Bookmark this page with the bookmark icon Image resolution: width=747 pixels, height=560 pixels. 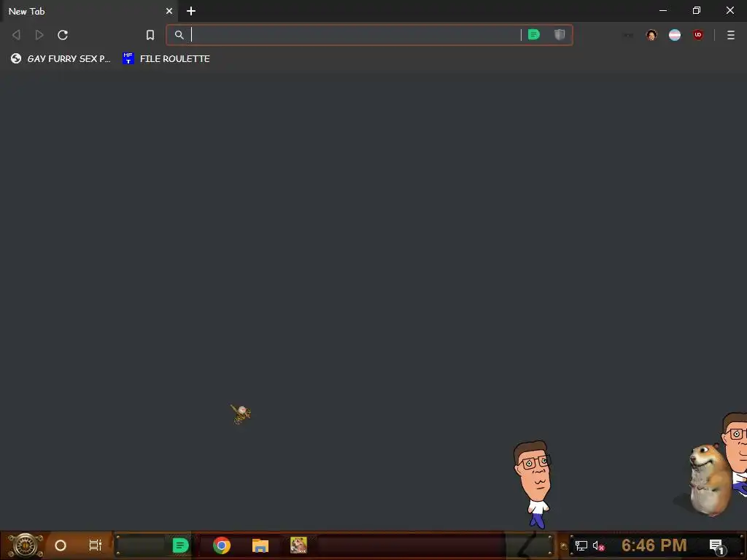point(150,35)
